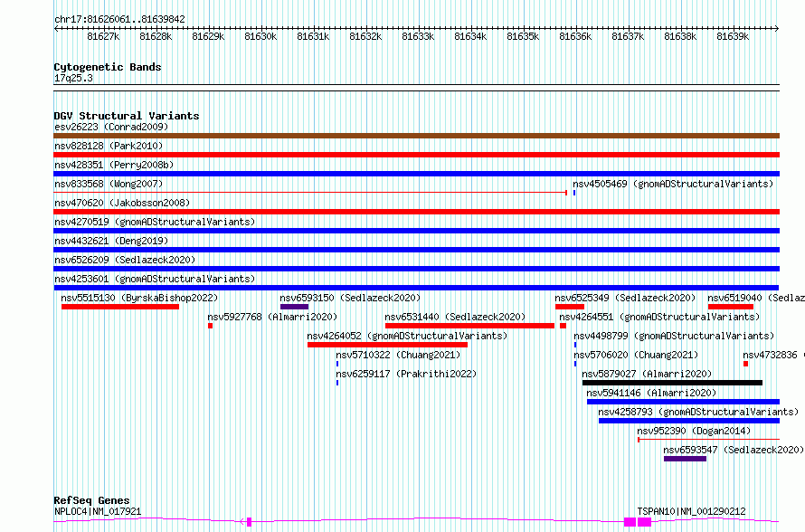The height and width of the screenshot is (532, 805).
Task: Click the red nsv6531440 variant bar
Action: pyautogui.click(x=469, y=326)
